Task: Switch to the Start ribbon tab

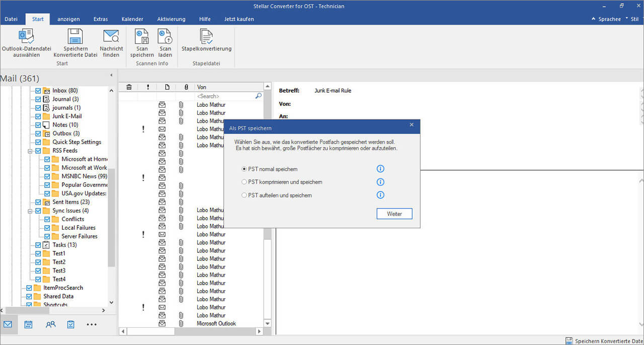Action: click(x=38, y=19)
